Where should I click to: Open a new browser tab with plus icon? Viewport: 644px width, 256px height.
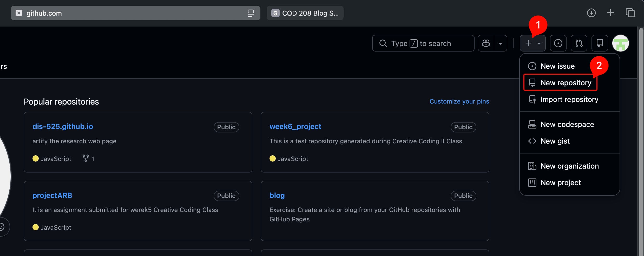click(x=610, y=13)
